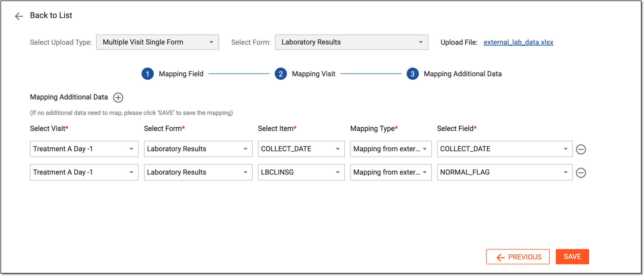Open Mapping Type dropdown in COLLECT_DATE row

(x=391, y=149)
